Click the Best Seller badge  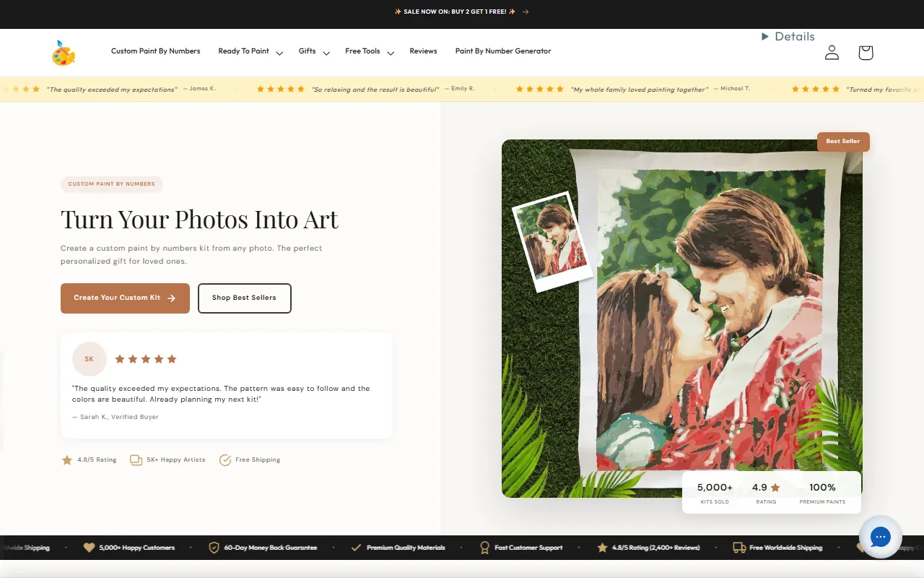(x=842, y=142)
